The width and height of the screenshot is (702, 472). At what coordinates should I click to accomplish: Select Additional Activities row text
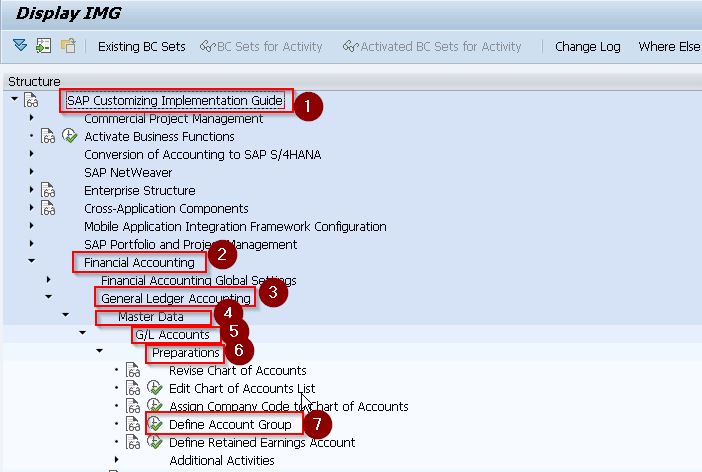click(222, 461)
